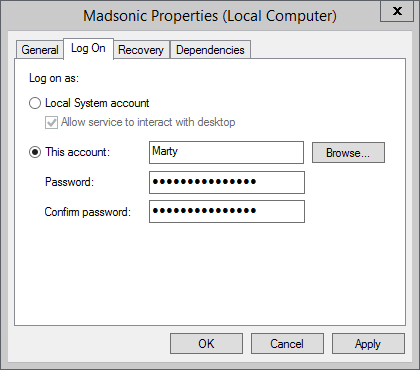The height and width of the screenshot is (370, 420).
Task: Choose the Local System account radio button
Action: [35, 103]
